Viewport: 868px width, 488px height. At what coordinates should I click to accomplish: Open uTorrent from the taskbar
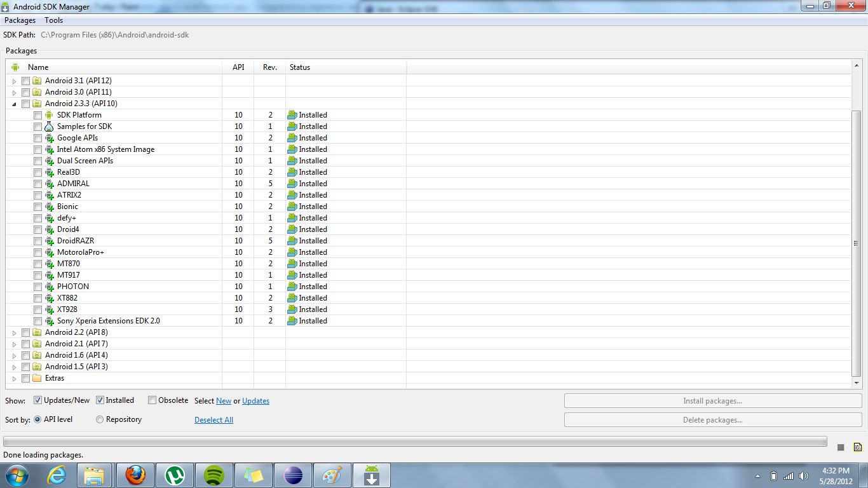click(x=173, y=475)
